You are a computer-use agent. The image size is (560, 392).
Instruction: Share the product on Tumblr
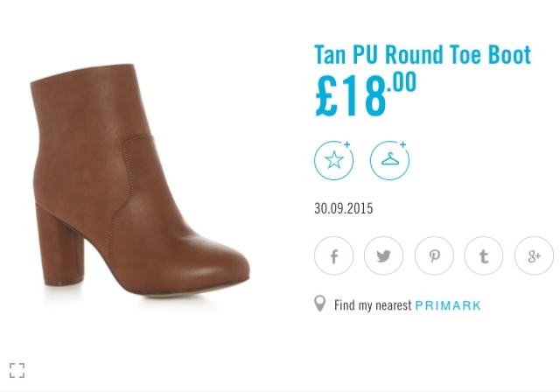(484, 255)
